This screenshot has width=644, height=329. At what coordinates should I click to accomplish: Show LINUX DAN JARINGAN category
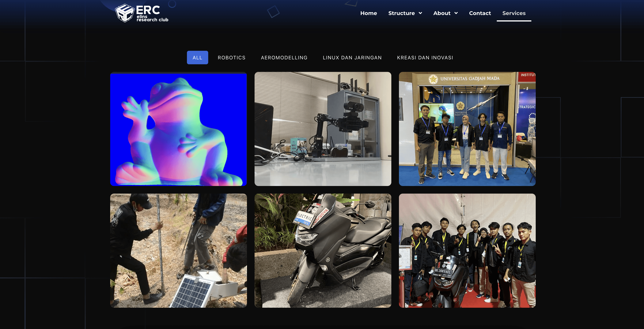coord(352,58)
